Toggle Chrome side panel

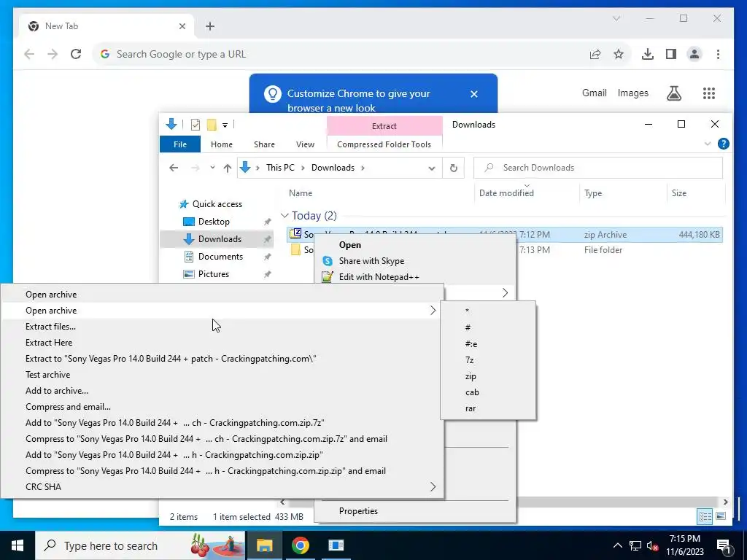(671, 54)
